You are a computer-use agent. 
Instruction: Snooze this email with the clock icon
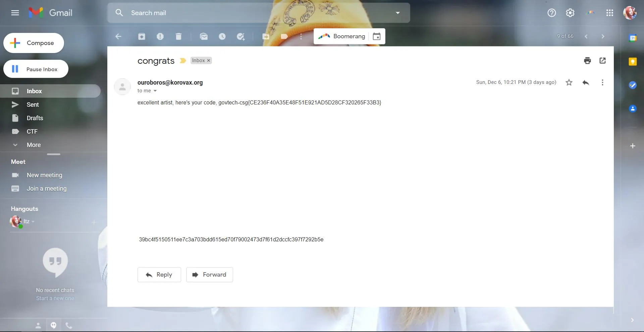click(x=222, y=36)
